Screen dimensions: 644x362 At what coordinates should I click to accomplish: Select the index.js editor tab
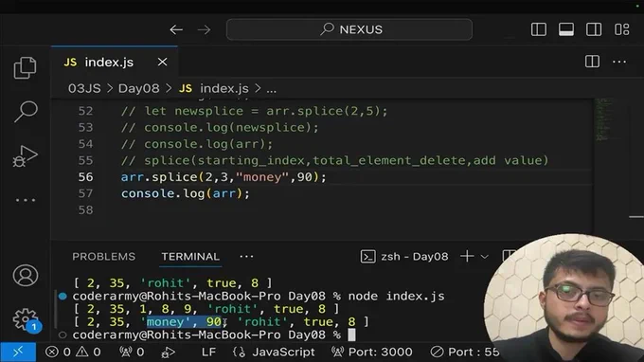click(x=115, y=62)
